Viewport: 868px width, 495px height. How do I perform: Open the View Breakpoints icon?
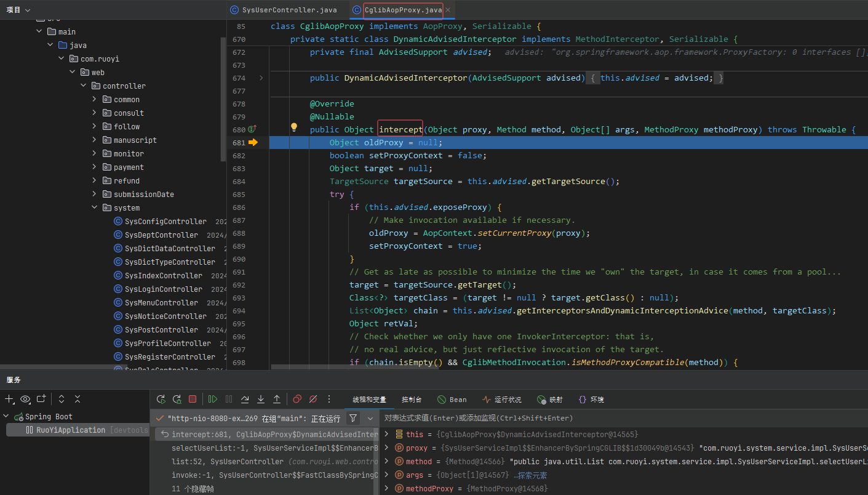click(x=297, y=399)
